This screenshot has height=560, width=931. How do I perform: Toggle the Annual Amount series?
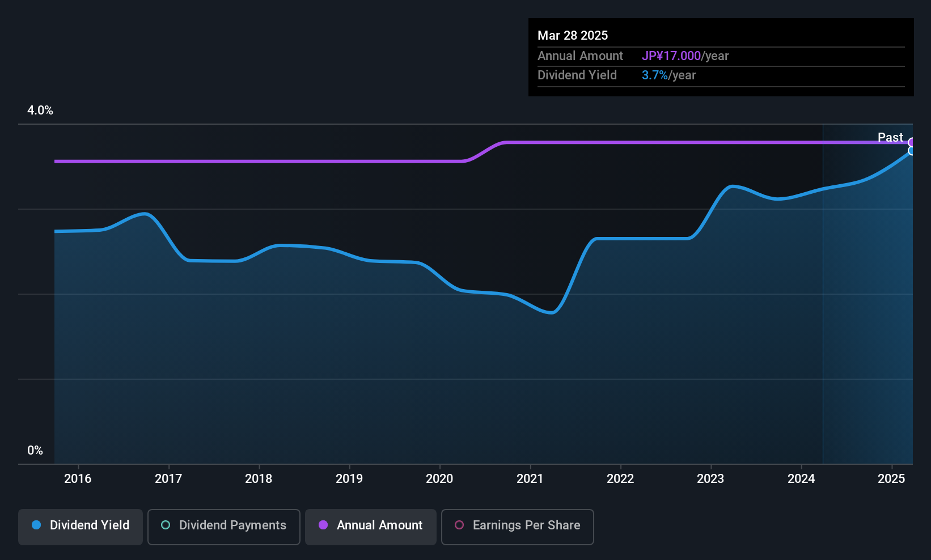coord(371,527)
